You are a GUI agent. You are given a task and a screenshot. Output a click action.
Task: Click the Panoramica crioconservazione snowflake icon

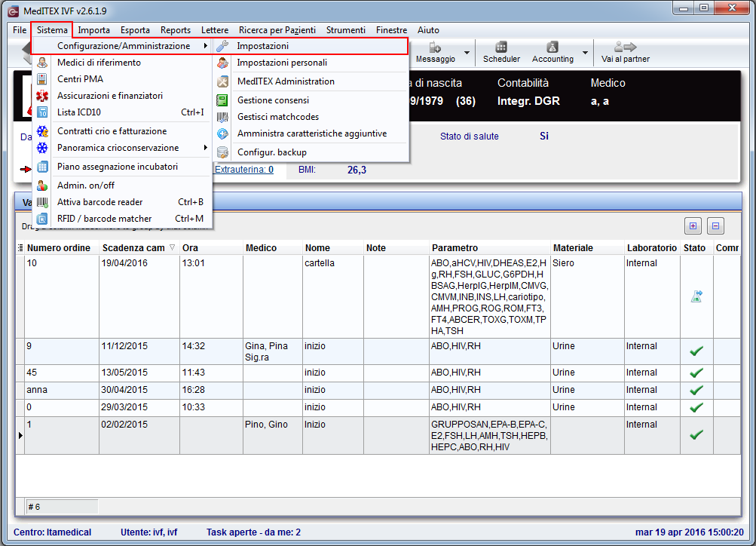point(42,148)
